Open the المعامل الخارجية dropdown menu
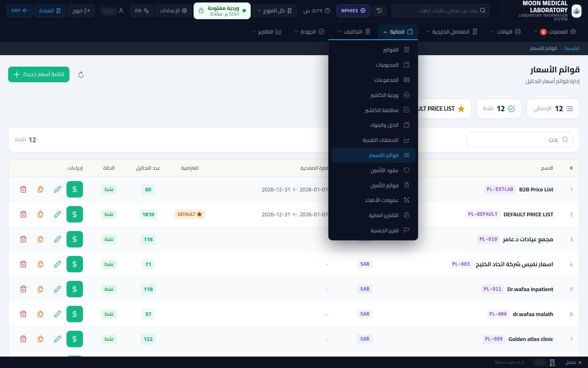 [x=452, y=31]
